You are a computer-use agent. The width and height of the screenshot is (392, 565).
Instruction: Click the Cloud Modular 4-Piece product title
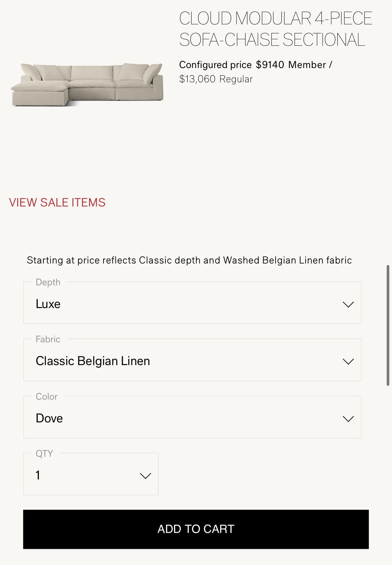(275, 29)
